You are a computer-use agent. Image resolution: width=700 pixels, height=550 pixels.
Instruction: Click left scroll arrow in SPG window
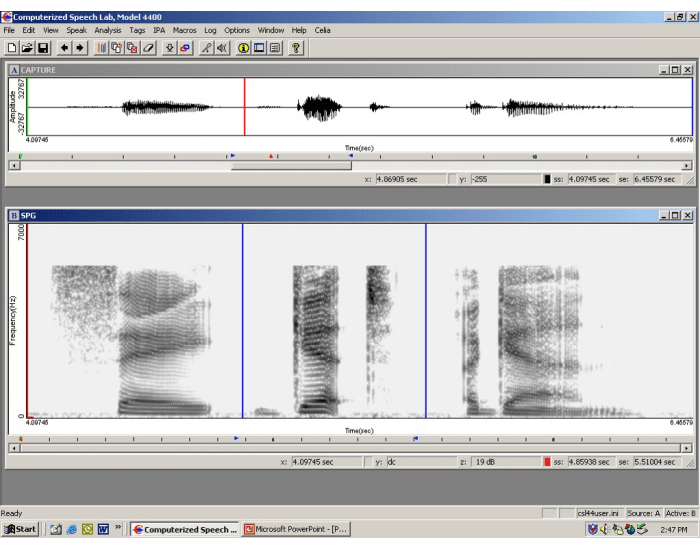tap(14, 448)
